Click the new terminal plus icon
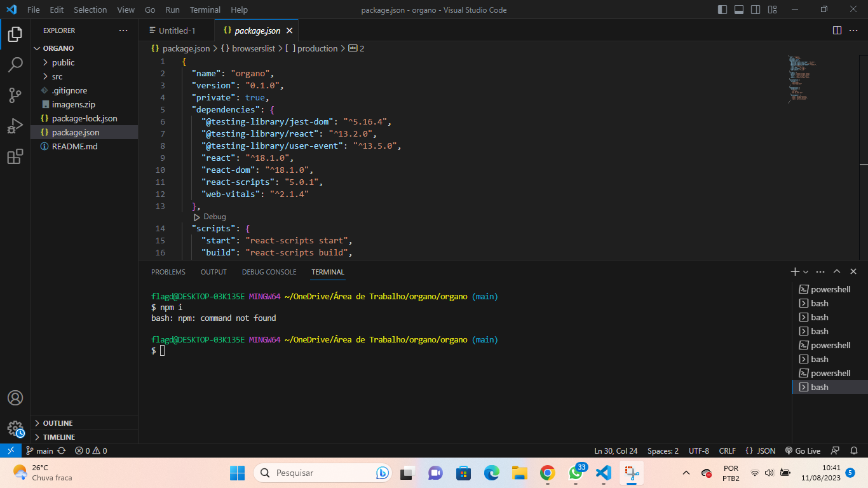Viewport: 868px width, 488px height. [794, 271]
